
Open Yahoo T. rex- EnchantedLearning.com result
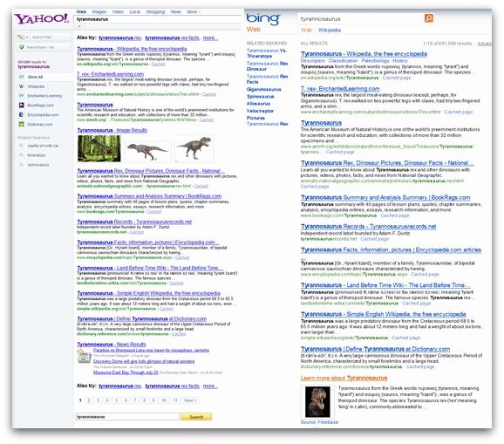point(110,74)
